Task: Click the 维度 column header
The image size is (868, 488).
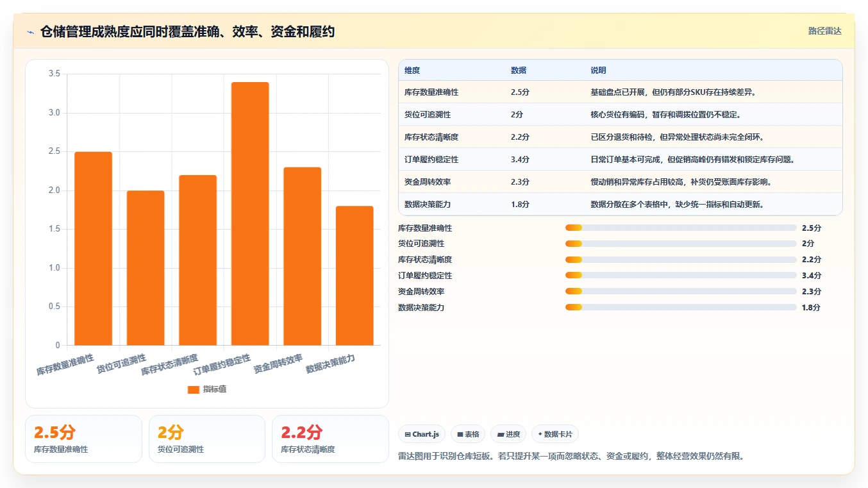Action: 412,71
